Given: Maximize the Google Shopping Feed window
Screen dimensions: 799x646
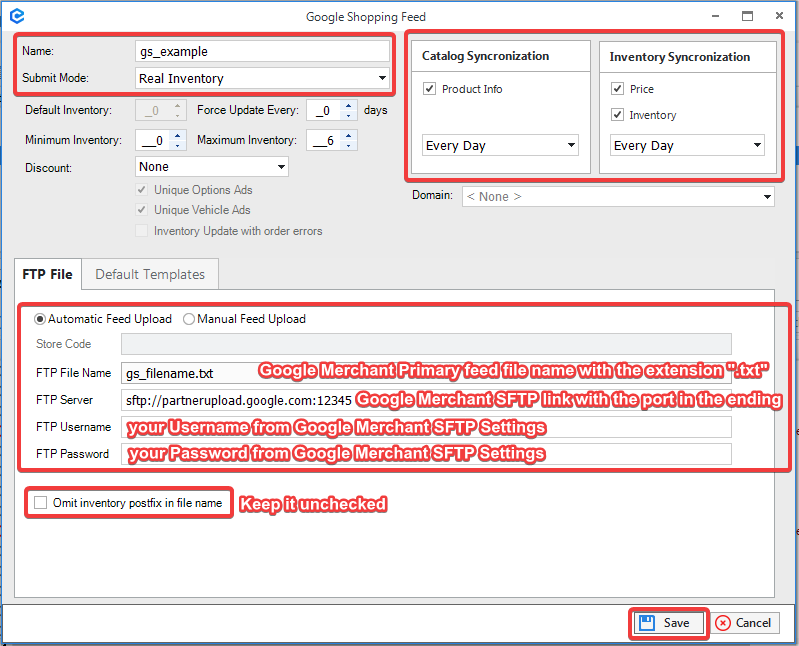Looking at the screenshot, I should 747,16.
